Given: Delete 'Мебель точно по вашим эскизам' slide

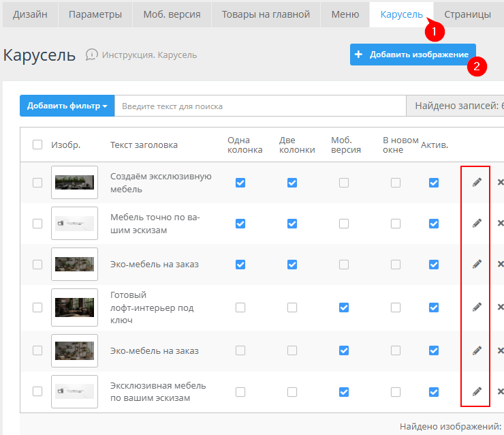Looking at the screenshot, I should point(501,223).
